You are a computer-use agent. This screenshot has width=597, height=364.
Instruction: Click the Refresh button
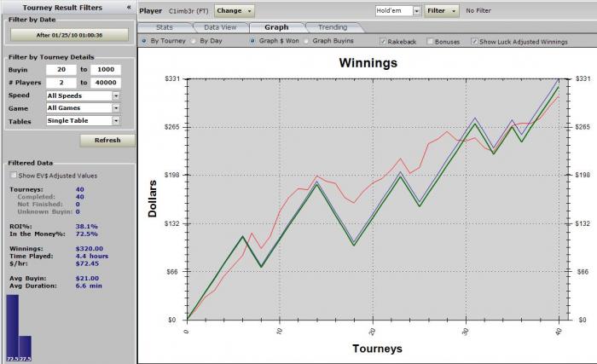(x=107, y=140)
